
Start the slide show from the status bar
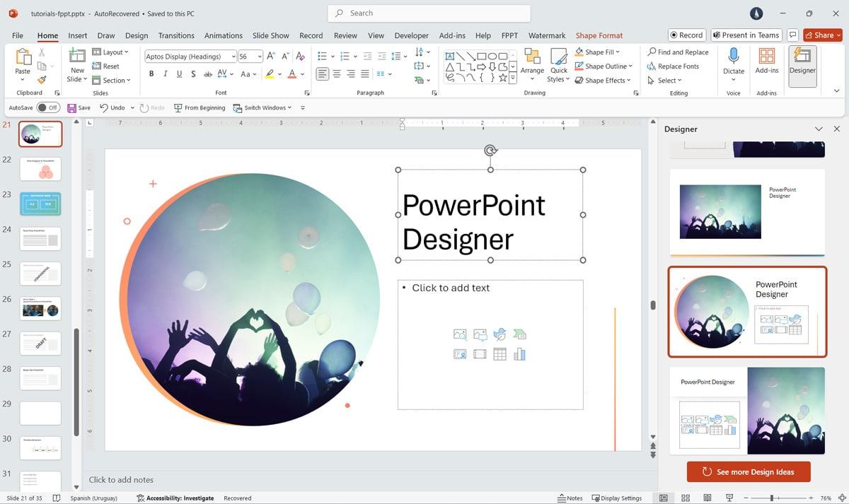coord(729,498)
